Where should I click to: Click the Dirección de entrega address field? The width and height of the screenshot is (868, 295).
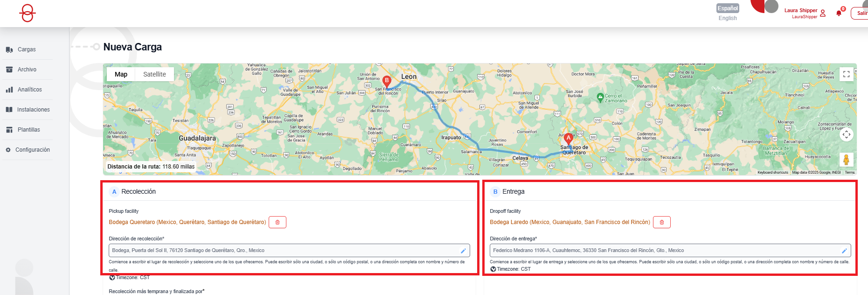pos(670,251)
